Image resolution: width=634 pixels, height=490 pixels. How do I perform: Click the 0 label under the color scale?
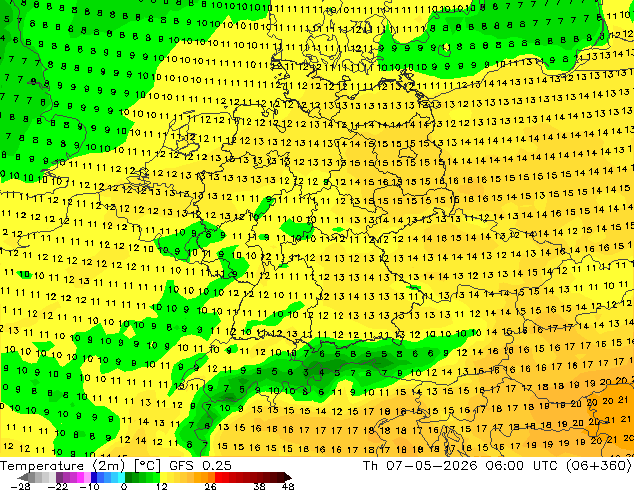[124, 486]
